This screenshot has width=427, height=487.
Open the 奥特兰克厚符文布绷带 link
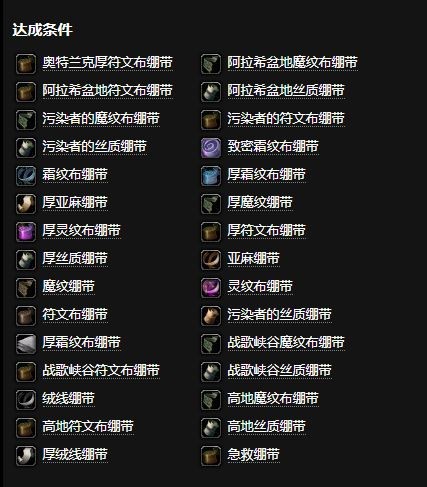(107, 63)
